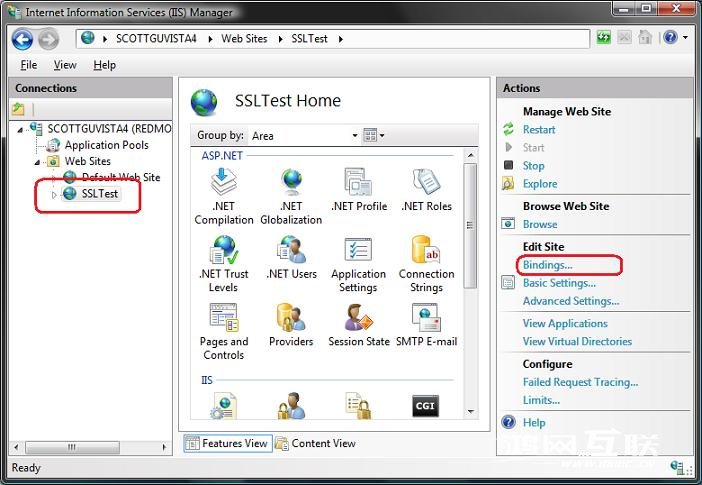702x485 pixels.
Task: Open Bindings... under Edit Site
Action: click(548, 265)
